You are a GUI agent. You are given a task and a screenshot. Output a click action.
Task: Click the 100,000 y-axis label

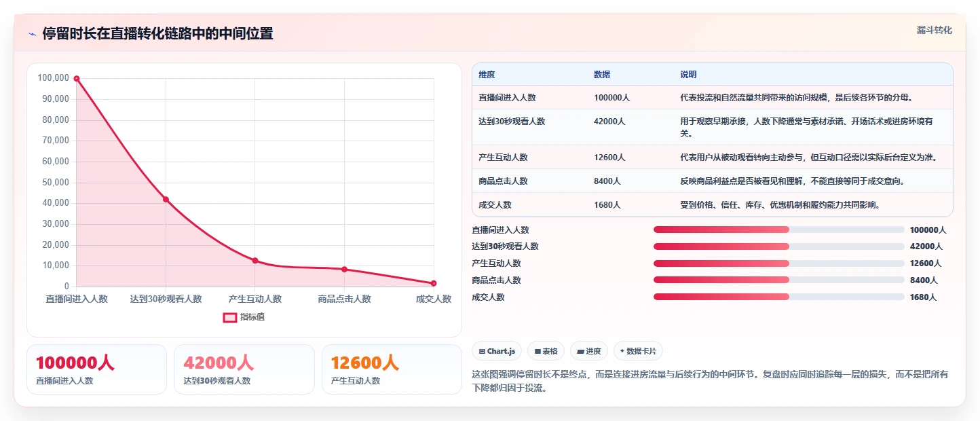click(54, 78)
